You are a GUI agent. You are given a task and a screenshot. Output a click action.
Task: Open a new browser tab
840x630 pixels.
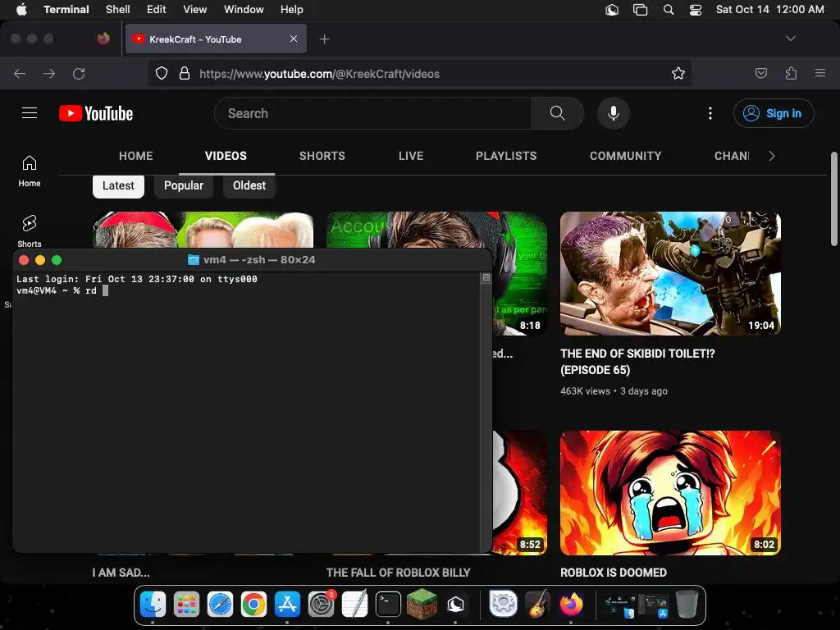click(325, 39)
